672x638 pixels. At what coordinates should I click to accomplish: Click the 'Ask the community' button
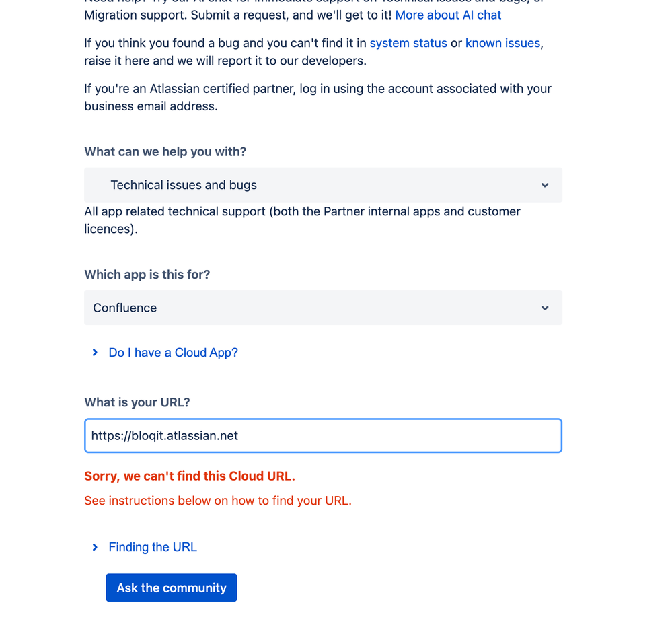[x=172, y=588]
